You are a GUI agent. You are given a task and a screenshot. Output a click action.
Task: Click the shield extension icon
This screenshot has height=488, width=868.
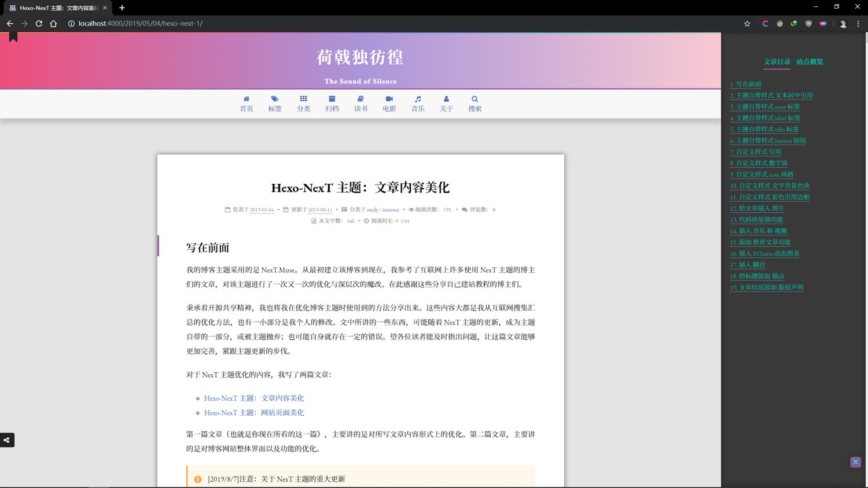pyautogui.click(x=808, y=24)
